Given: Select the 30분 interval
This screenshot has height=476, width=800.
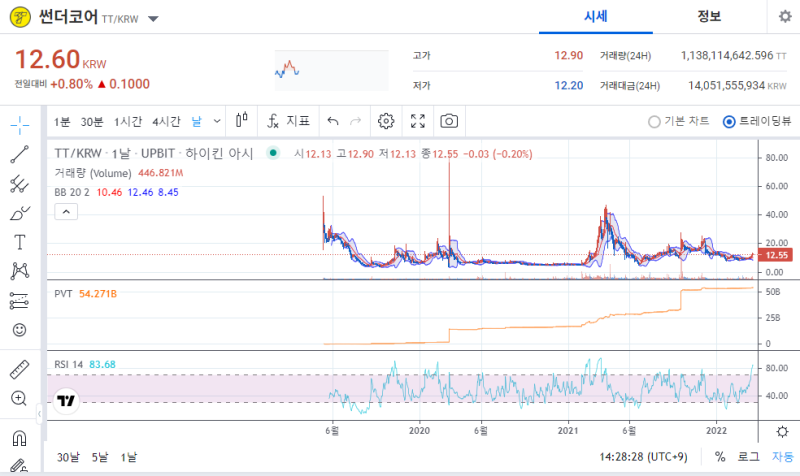Looking at the screenshot, I should pos(92,121).
